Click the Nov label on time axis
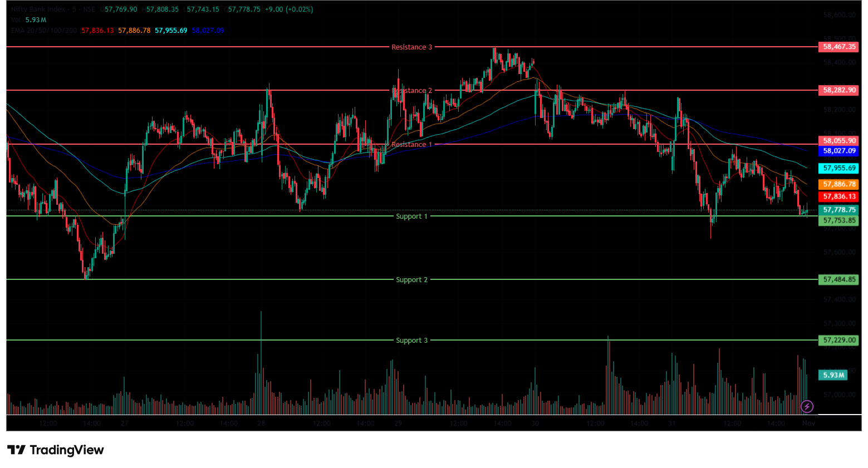The height and width of the screenshot is (468, 868). click(808, 423)
